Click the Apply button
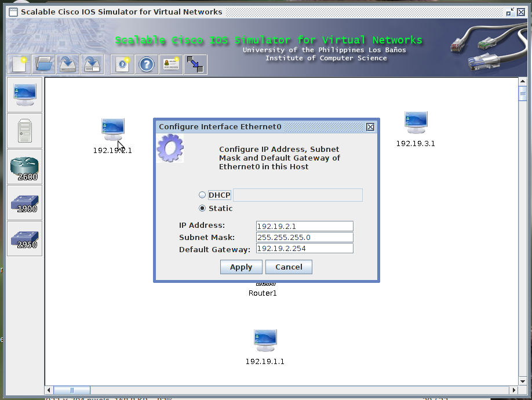This screenshot has height=400, width=532. (241, 267)
